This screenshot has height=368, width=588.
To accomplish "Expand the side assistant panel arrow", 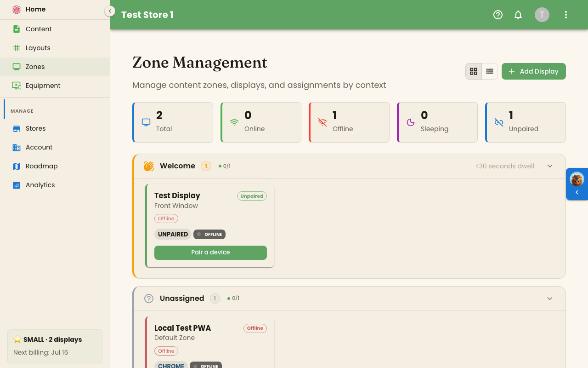I will pyautogui.click(x=577, y=193).
